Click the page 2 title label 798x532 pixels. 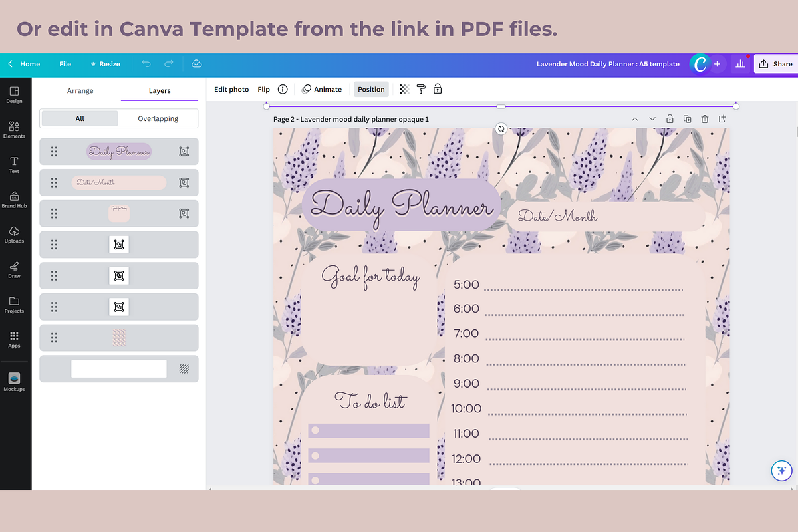click(351, 119)
